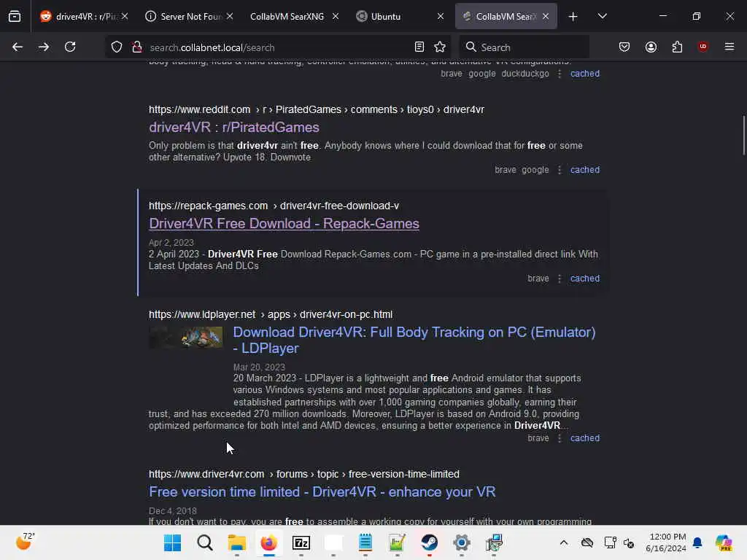Expand engine options for reddit result
This screenshot has width=747, height=560.
pos(560,170)
